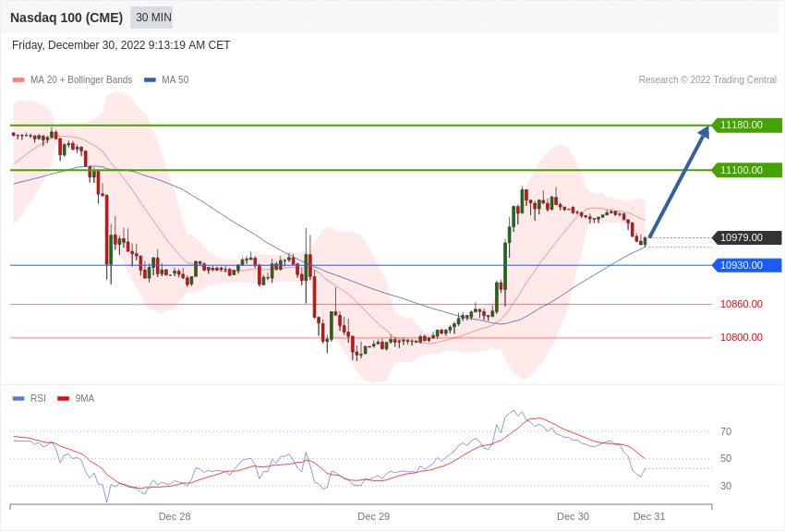The width and height of the screenshot is (785, 532).
Task: Click the red 10860.00 support label
Action: [742, 304]
